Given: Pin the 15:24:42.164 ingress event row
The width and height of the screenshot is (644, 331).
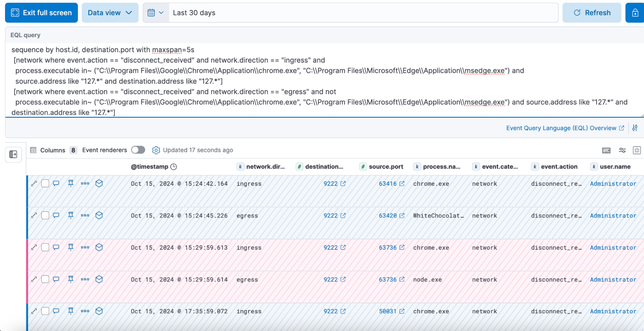Looking at the screenshot, I should tap(71, 184).
